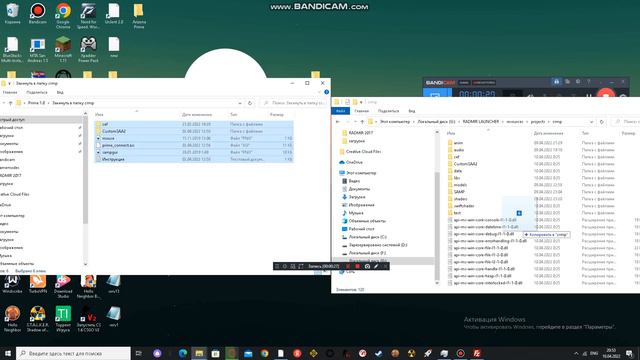Select the shaders folder in right Explorer
640x360 pixels.
click(x=460, y=199)
